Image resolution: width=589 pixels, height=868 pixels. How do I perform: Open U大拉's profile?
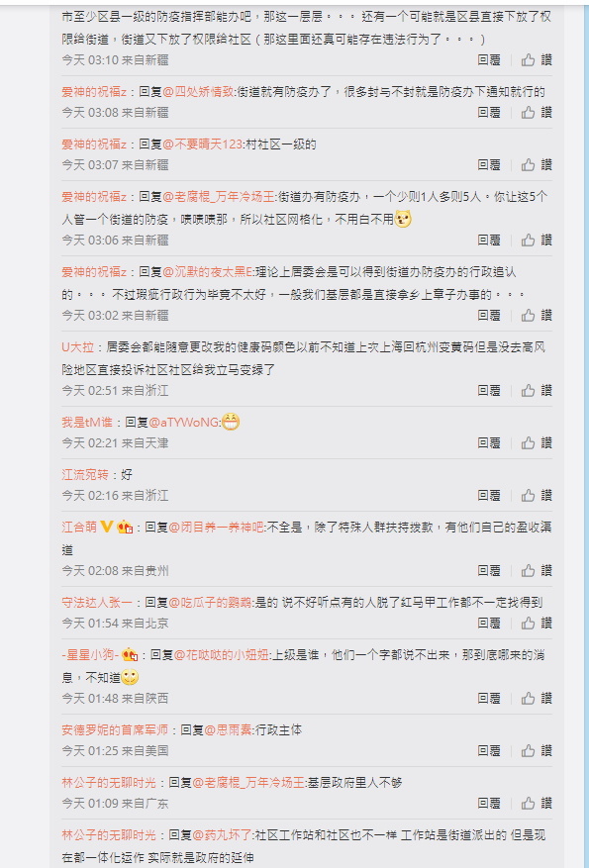(77, 347)
